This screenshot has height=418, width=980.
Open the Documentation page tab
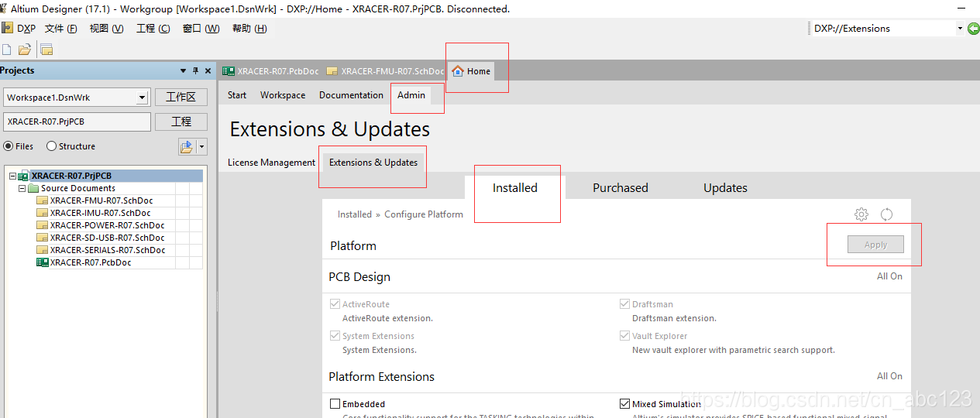click(352, 95)
